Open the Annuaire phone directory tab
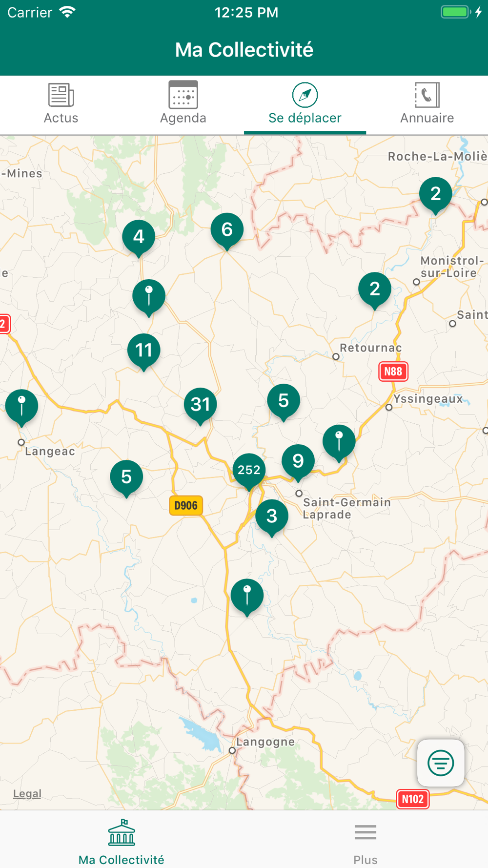Screen dimensions: 488x868 [x=427, y=104]
